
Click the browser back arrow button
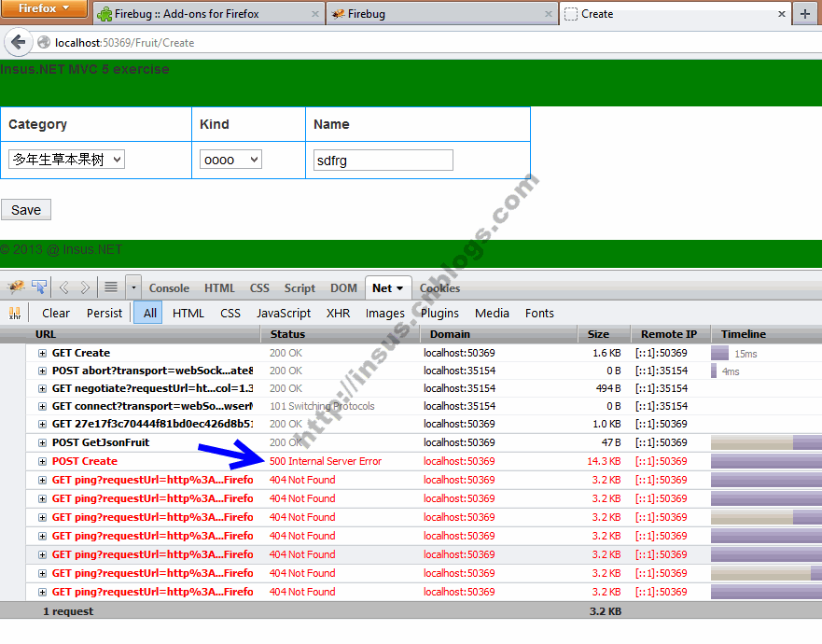click(x=19, y=42)
